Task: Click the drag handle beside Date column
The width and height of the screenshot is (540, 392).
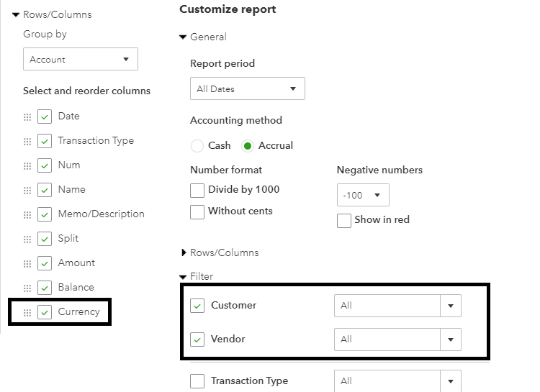Action: click(x=27, y=117)
